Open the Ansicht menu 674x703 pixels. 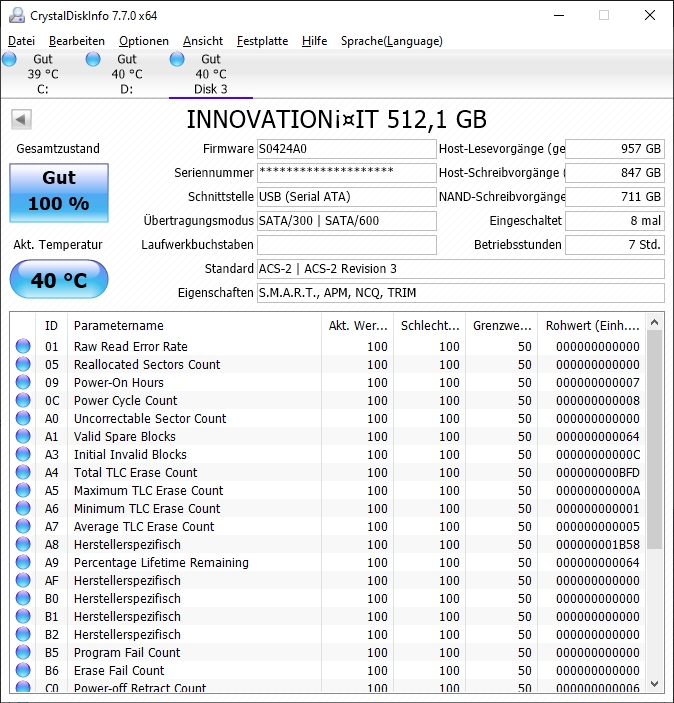click(203, 41)
